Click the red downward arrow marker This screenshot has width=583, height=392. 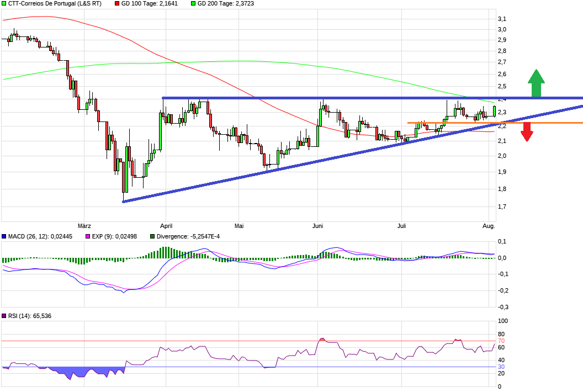click(527, 133)
